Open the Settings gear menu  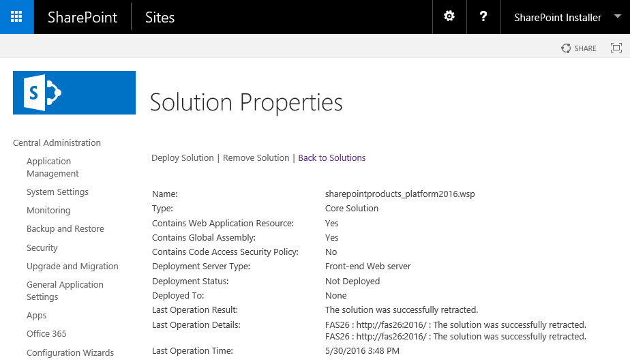pos(449,16)
